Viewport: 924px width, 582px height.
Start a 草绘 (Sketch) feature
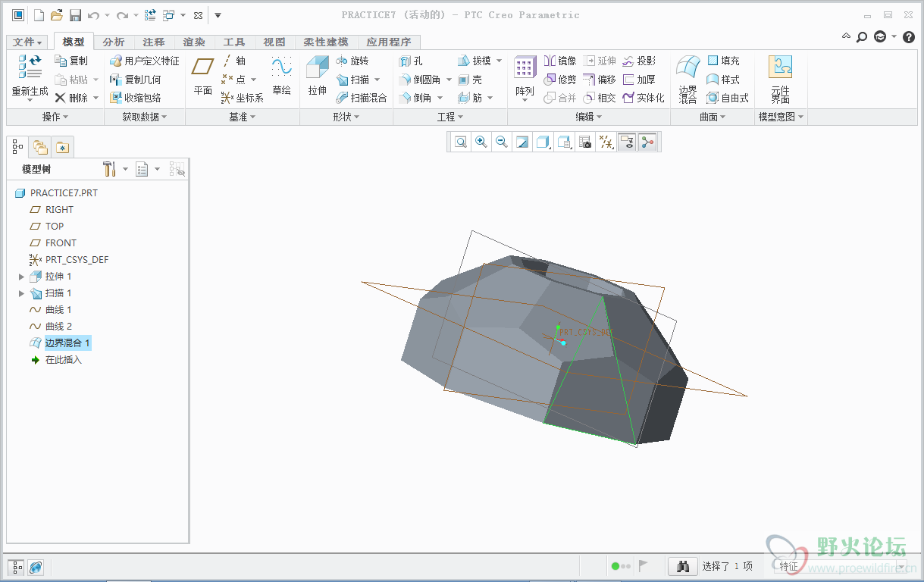pos(281,76)
